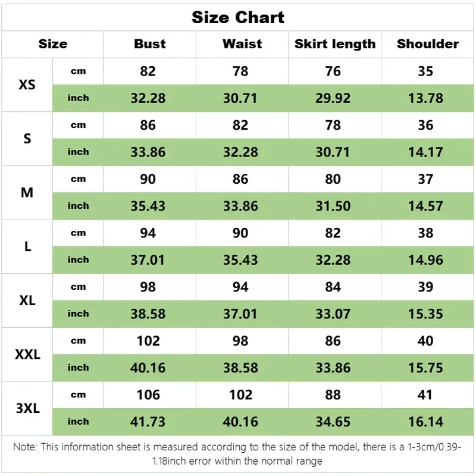
Task: Click the cm unit label for S
Action: click(x=78, y=125)
